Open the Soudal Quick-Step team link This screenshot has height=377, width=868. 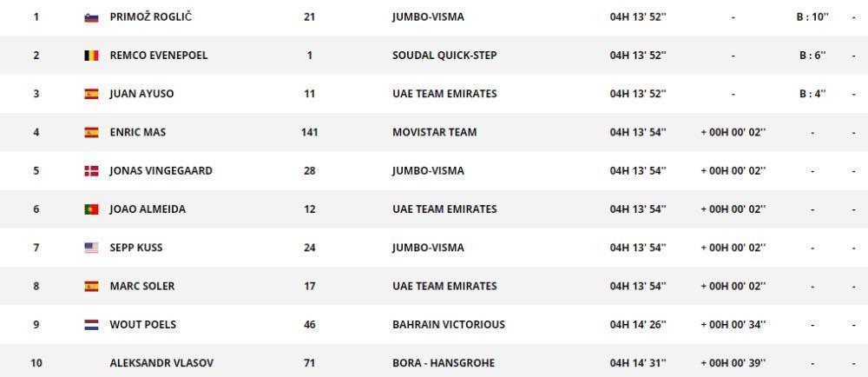(444, 56)
